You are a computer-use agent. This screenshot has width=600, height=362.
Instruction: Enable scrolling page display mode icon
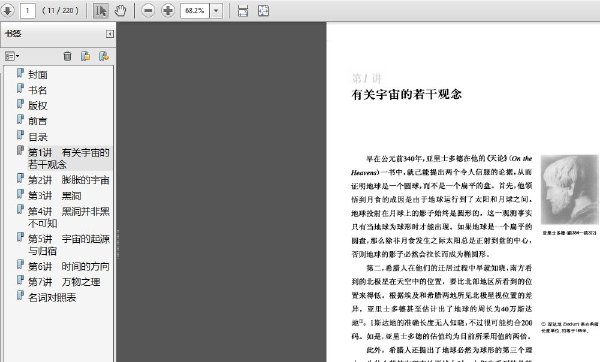pos(243,10)
